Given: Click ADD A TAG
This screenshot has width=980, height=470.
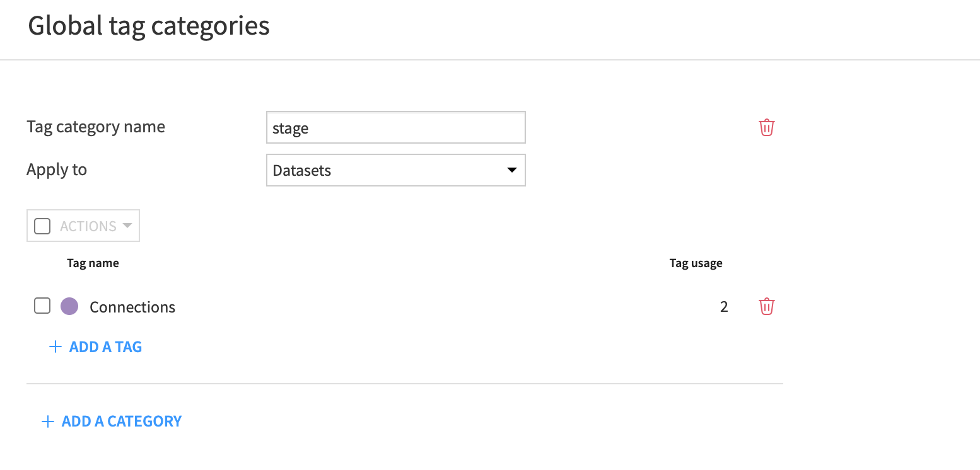Looking at the screenshot, I should click(105, 346).
